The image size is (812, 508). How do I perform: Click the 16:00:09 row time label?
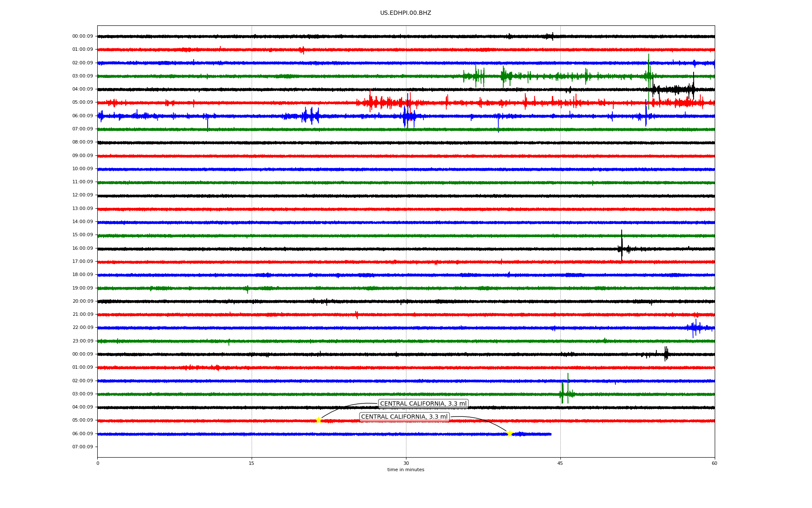[82, 248]
